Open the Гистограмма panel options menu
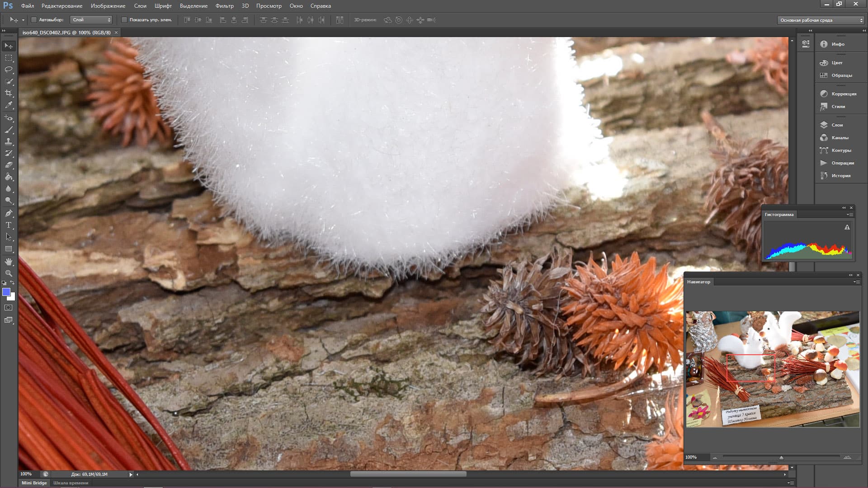This screenshot has height=488, width=868. coord(850,215)
